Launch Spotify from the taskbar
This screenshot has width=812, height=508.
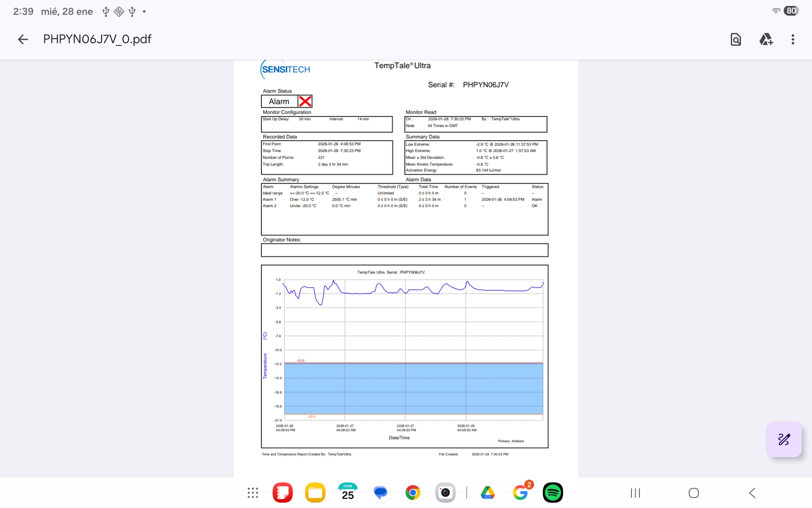pos(553,493)
